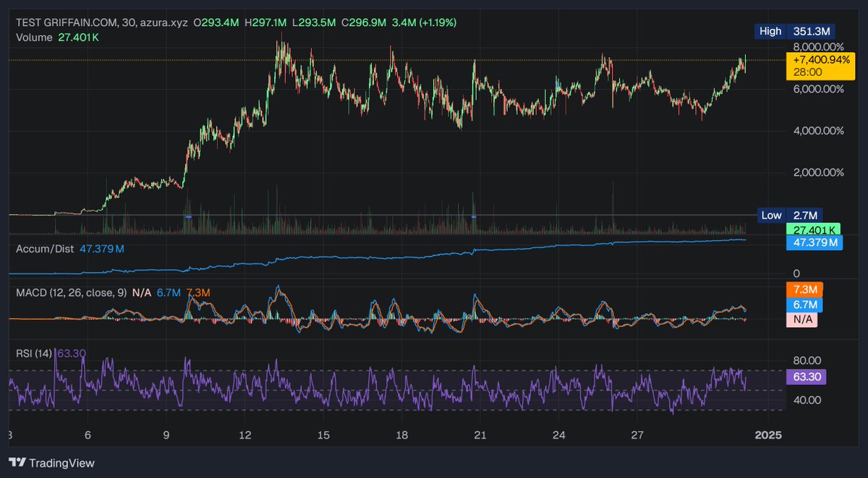The height and width of the screenshot is (478, 868).
Task: Click the 40.00 RSI axis label
Action: 807,399
